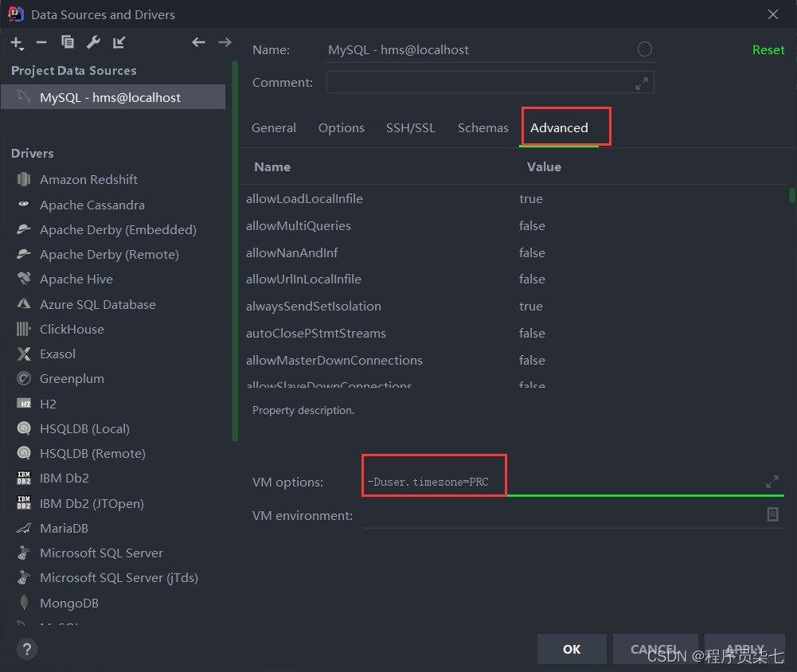This screenshot has width=797, height=672.
Task: Select Azure SQL Database driver
Action: pyautogui.click(x=98, y=304)
